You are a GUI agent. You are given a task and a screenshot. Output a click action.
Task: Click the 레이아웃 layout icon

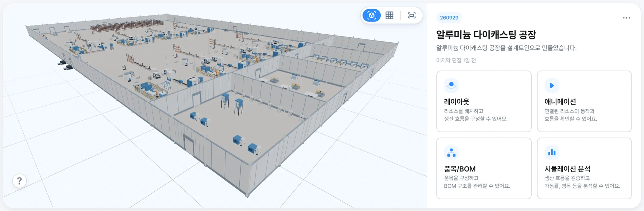[x=452, y=86]
